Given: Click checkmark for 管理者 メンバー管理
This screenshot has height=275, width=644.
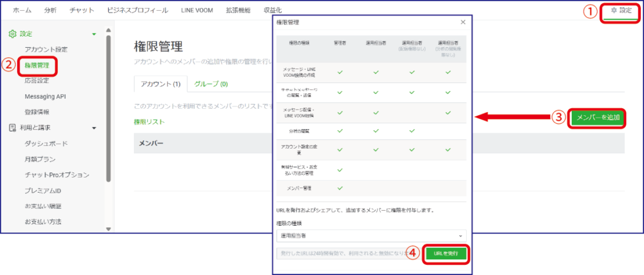Looking at the screenshot, I should pos(340,188).
